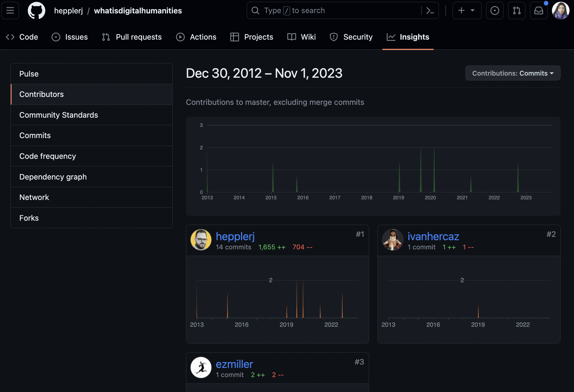Switch to the Actions tab
Image resolution: width=574 pixels, height=392 pixels.
coord(196,37)
